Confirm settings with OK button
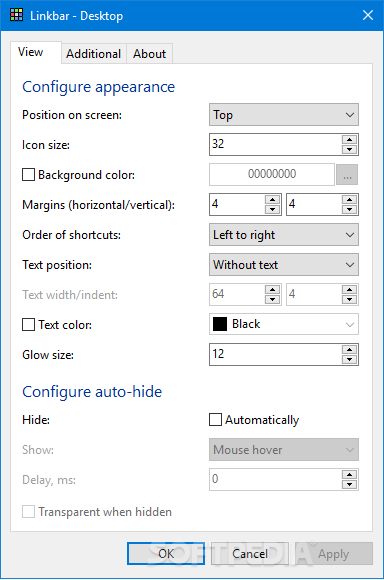 (x=166, y=554)
